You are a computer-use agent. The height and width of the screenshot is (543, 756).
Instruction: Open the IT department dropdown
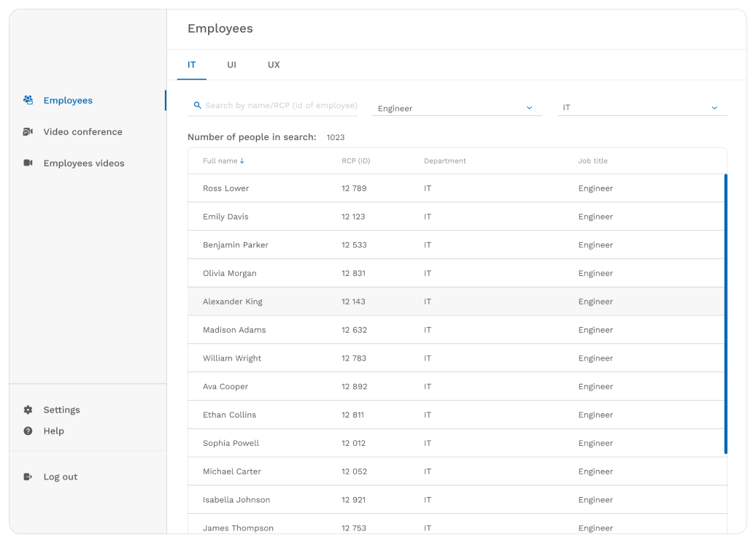point(642,107)
